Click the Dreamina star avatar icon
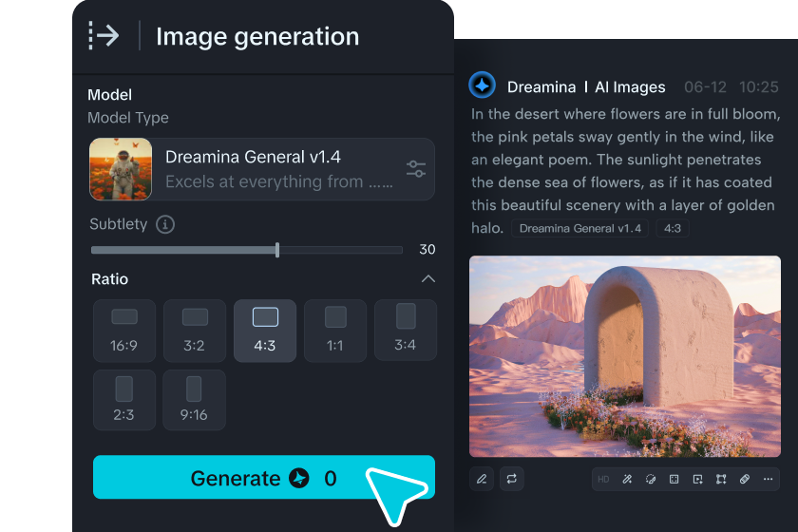 coord(482,85)
